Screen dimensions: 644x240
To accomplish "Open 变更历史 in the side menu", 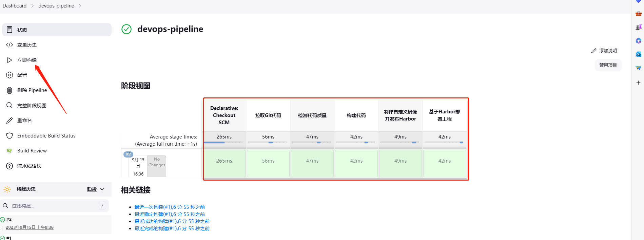I will (27, 45).
